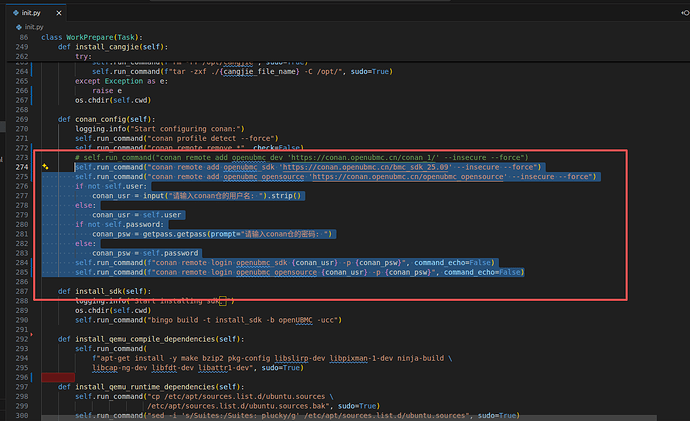Click the sticky scroll line 'try:'
This screenshot has width=690, height=421.
tap(84, 56)
